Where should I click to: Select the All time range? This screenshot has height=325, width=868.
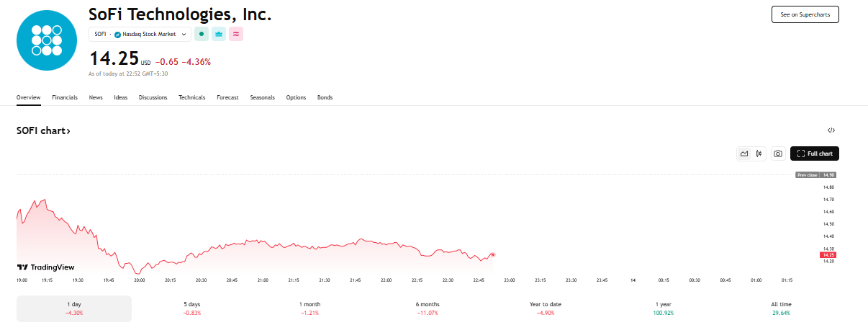(x=781, y=308)
